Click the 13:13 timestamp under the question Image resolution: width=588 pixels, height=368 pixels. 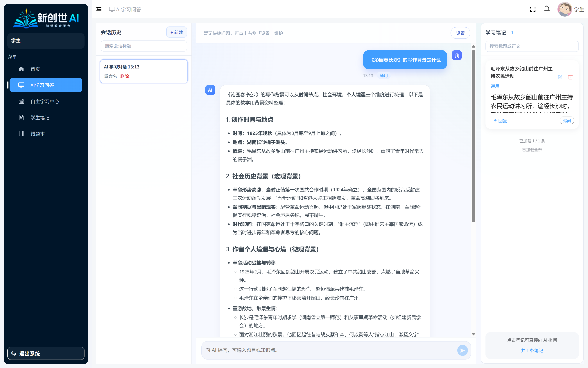click(x=368, y=76)
